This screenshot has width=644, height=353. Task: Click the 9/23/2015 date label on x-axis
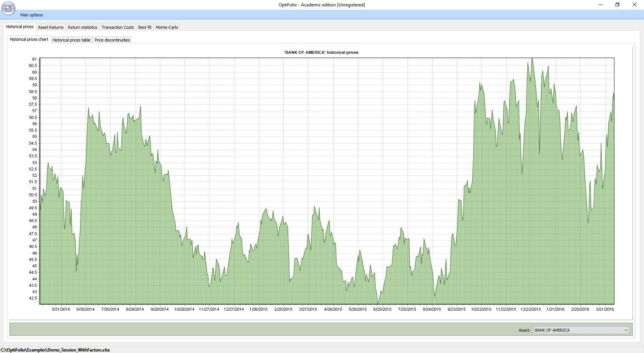coord(456,309)
